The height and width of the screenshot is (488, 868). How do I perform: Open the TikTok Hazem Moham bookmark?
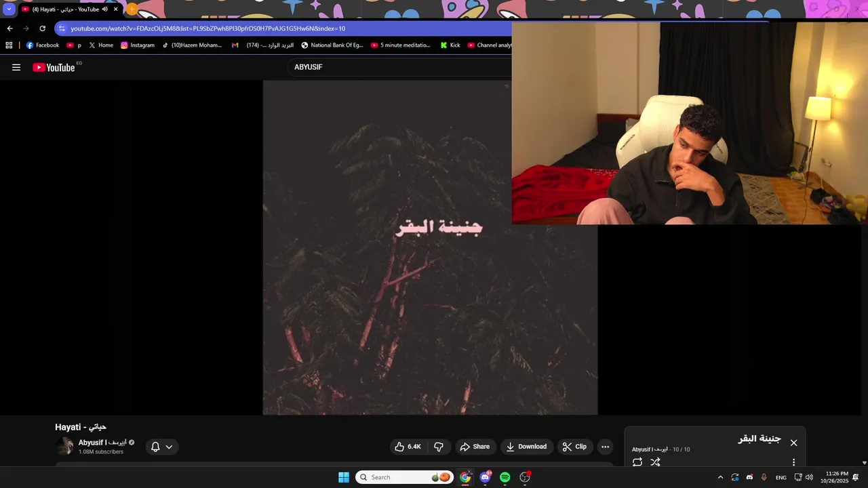coord(192,45)
